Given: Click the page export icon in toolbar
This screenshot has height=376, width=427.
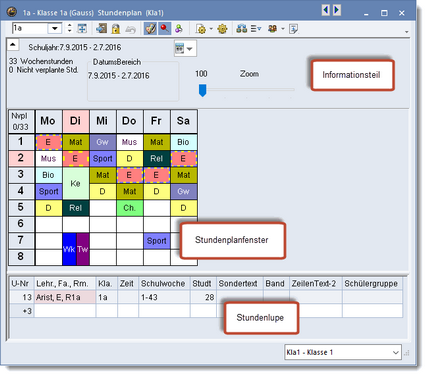Looking at the screenshot, I should click(294, 29).
